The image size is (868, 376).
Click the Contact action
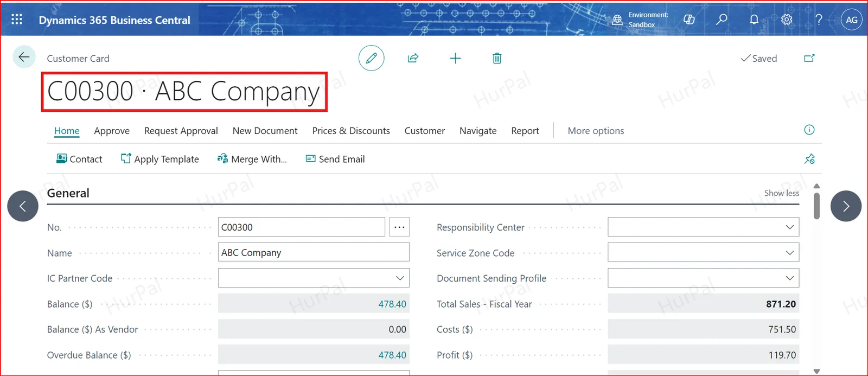pyautogui.click(x=79, y=159)
